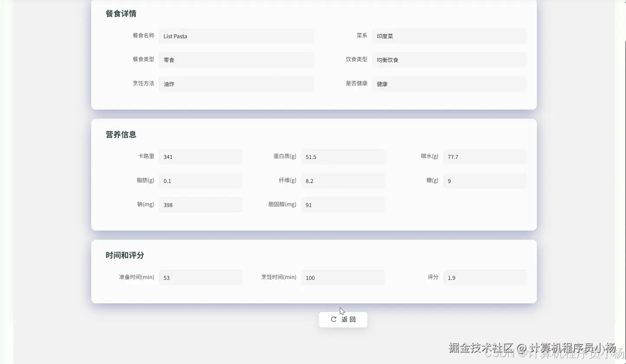
Task: Select the 评分 field showing 1.9
Action: [485, 277]
